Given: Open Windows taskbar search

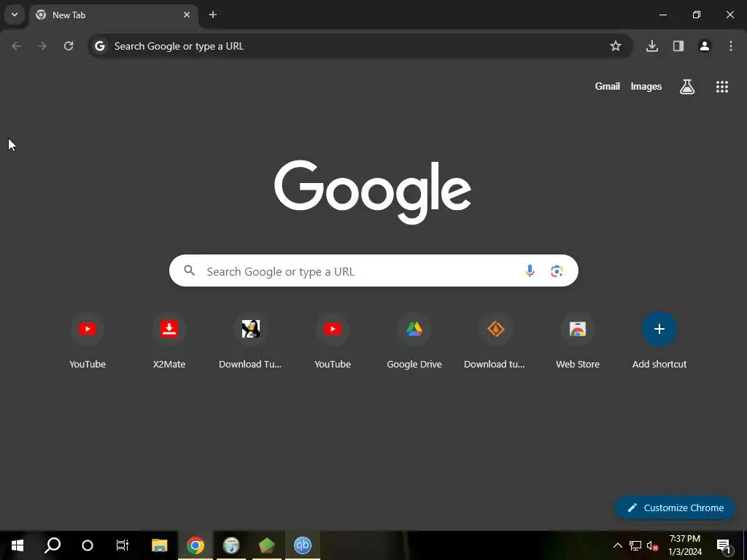Looking at the screenshot, I should point(53,545).
